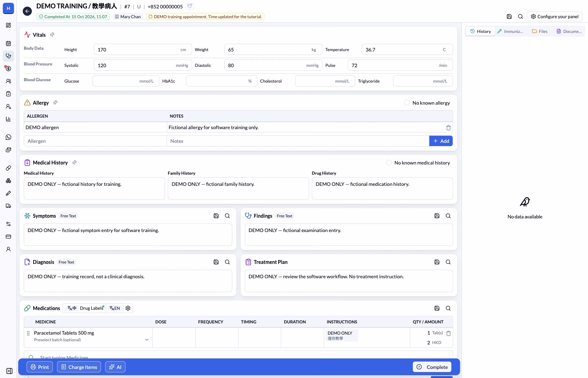Click the Allergen input field
588x378 pixels.
pyautogui.click(x=95, y=141)
